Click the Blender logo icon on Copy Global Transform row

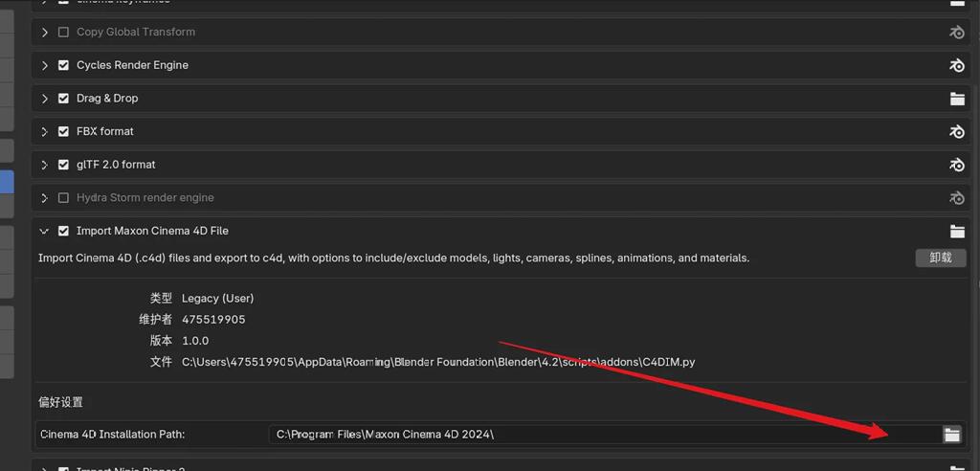point(957,32)
